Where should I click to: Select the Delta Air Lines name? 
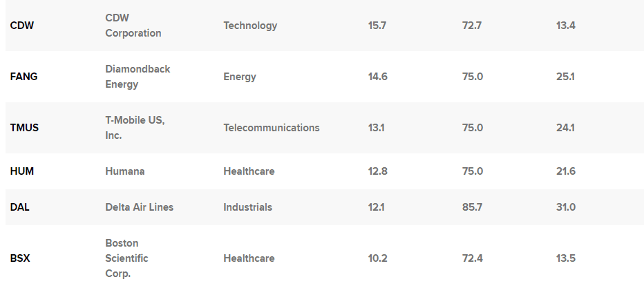[140, 207]
